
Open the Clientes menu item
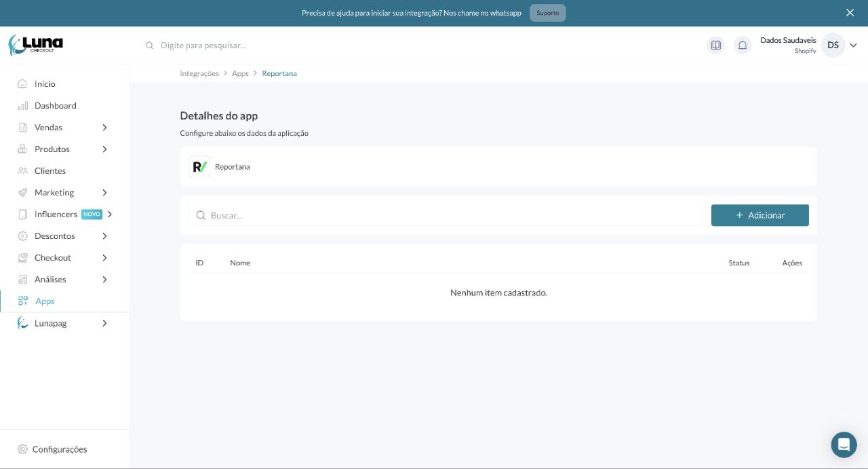point(50,171)
